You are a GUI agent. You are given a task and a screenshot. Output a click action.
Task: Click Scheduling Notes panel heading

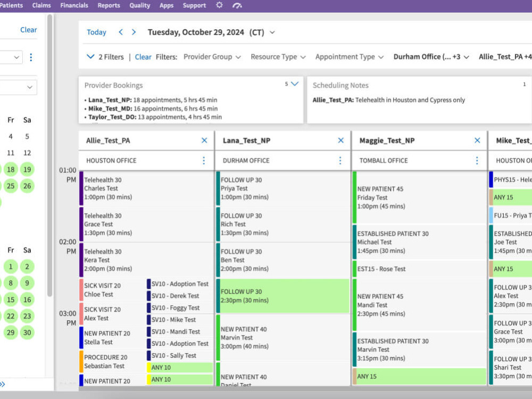[x=340, y=86]
